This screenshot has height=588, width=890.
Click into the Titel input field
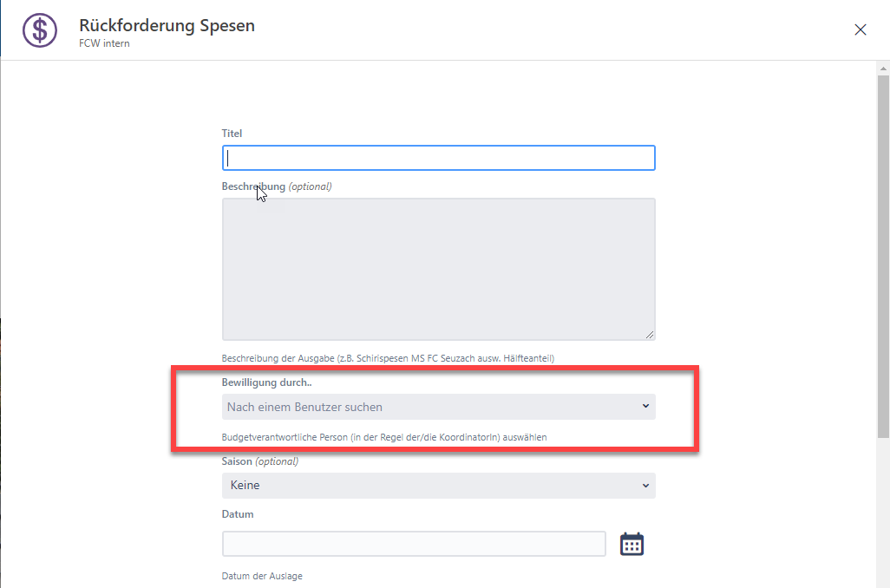[x=438, y=158]
